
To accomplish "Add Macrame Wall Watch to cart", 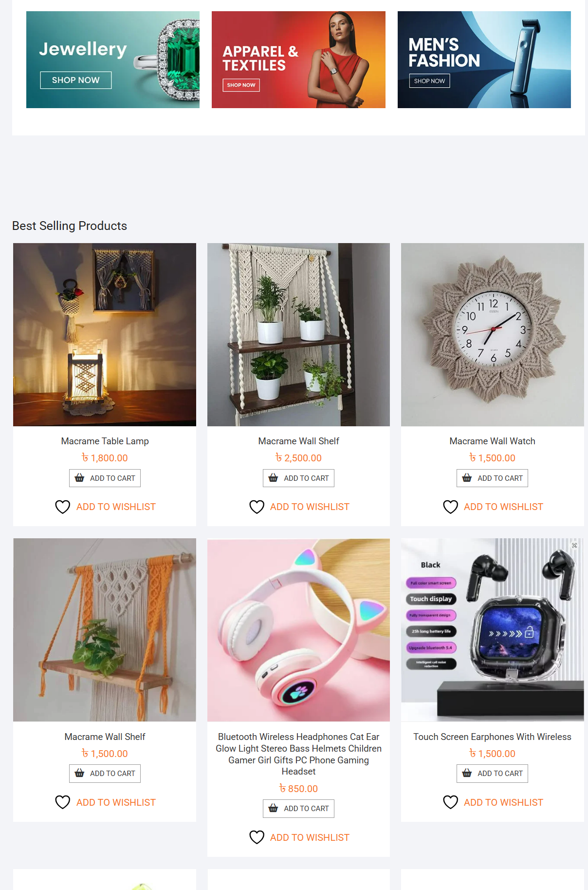I will click(492, 478).
